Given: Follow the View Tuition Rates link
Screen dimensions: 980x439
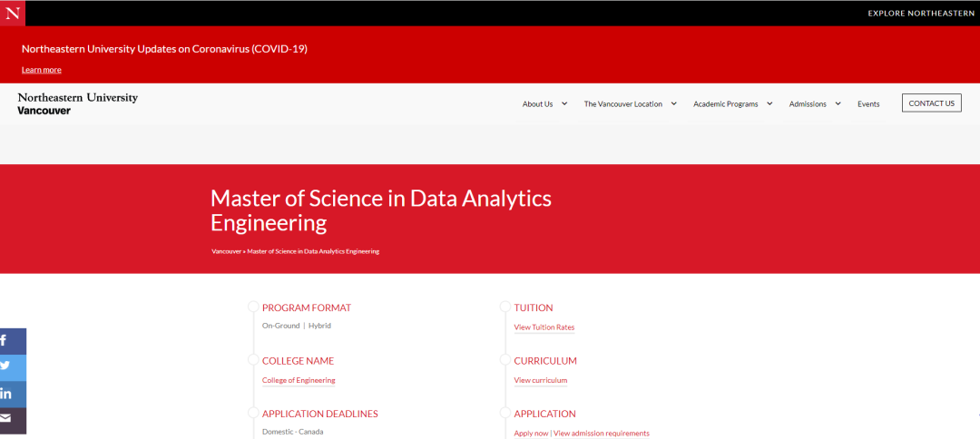Looking at the screenshot, I should [x=544, y=327].
